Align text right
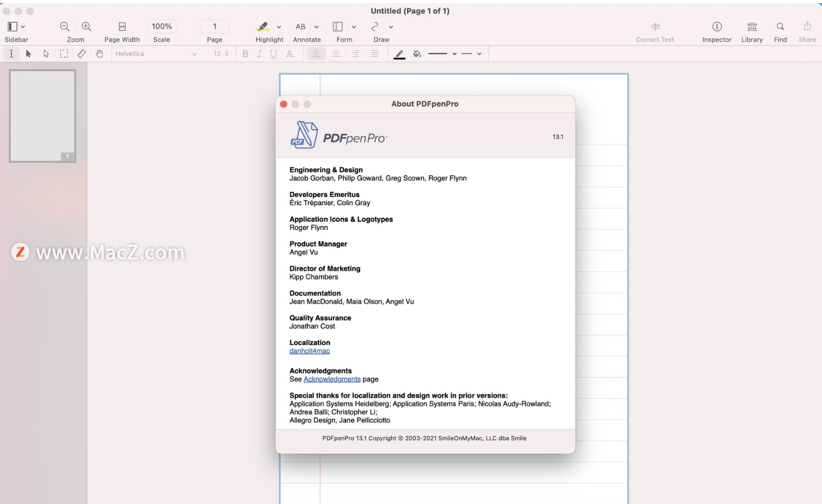822x504 pixels. coord(355,54)
